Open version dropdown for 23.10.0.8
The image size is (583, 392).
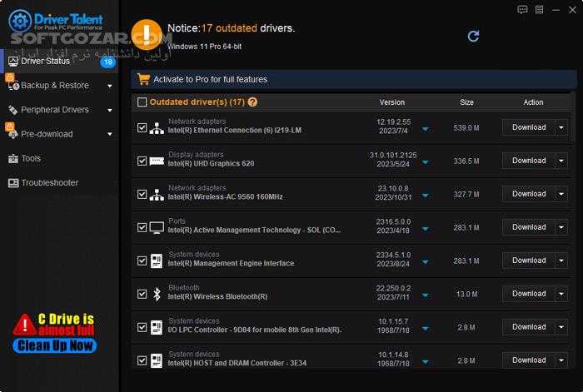(426, 196)
